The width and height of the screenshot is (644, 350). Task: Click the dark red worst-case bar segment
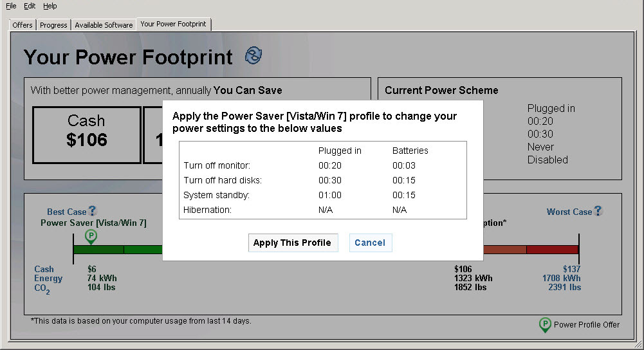coord(552,250)
